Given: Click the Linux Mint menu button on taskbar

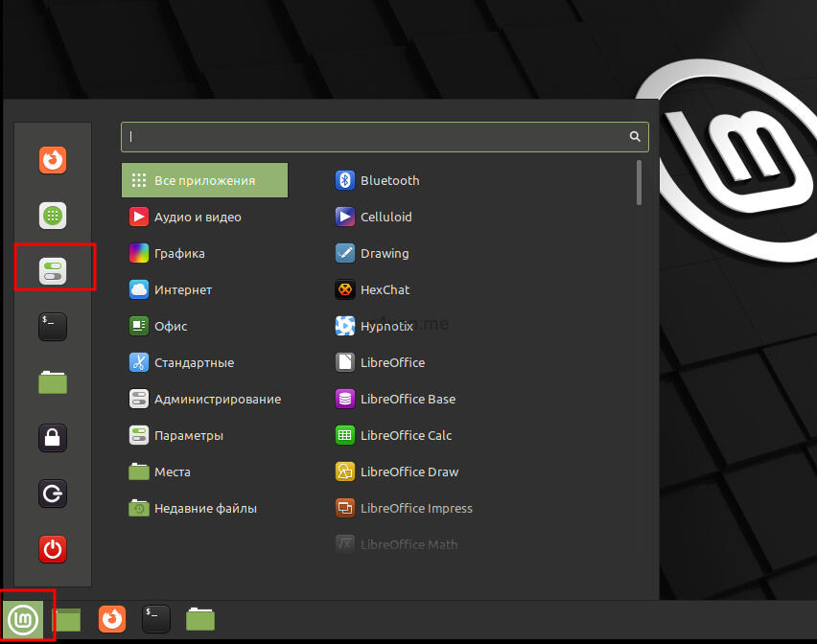Looking at the screenshot, I should (x=21, y=619).
